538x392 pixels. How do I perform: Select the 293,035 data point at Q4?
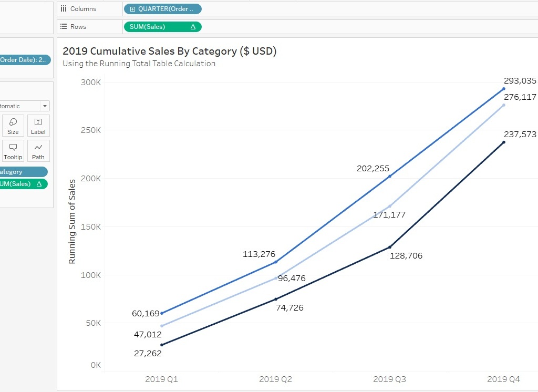point(503,89)
